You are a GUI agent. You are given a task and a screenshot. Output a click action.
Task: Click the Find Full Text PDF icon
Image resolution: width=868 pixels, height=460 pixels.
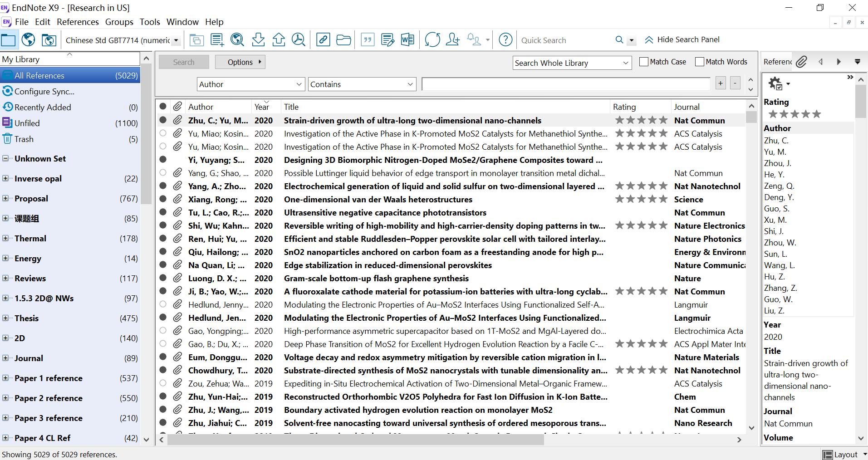pyautogui.click(x=299, y=40)
